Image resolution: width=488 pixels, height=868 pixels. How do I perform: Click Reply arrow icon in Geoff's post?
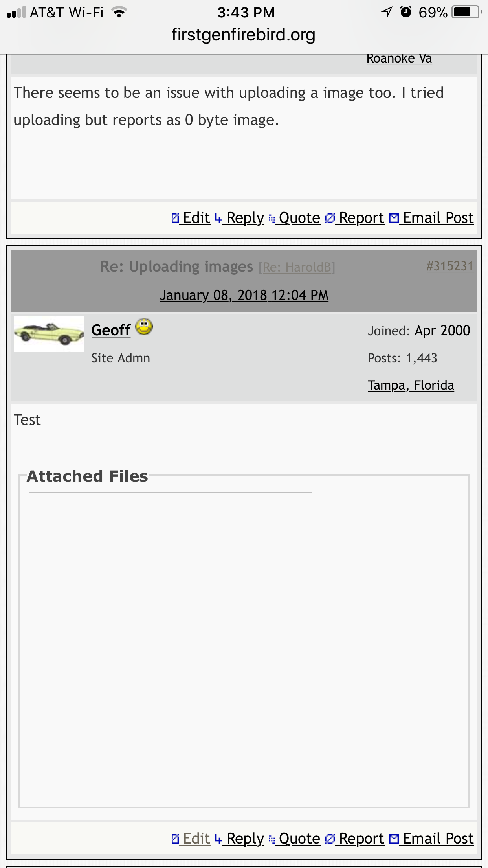(x=219, y=839)
